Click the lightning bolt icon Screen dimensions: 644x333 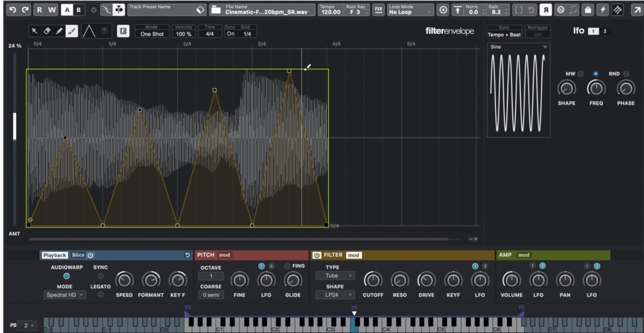click(x=603, y=10)
